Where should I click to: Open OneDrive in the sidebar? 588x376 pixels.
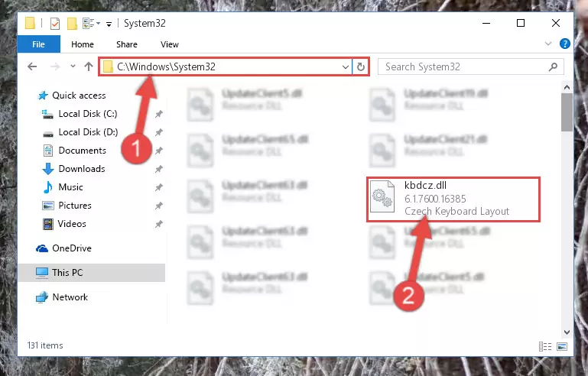tap(71, 248)
